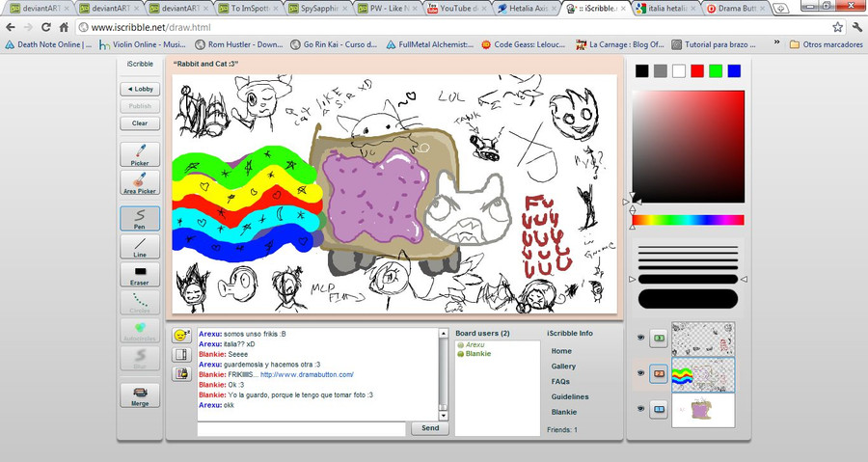Viewport: 868px width, 462px height.
Task: Select the Line tool
Action: (x=140, y=246)
